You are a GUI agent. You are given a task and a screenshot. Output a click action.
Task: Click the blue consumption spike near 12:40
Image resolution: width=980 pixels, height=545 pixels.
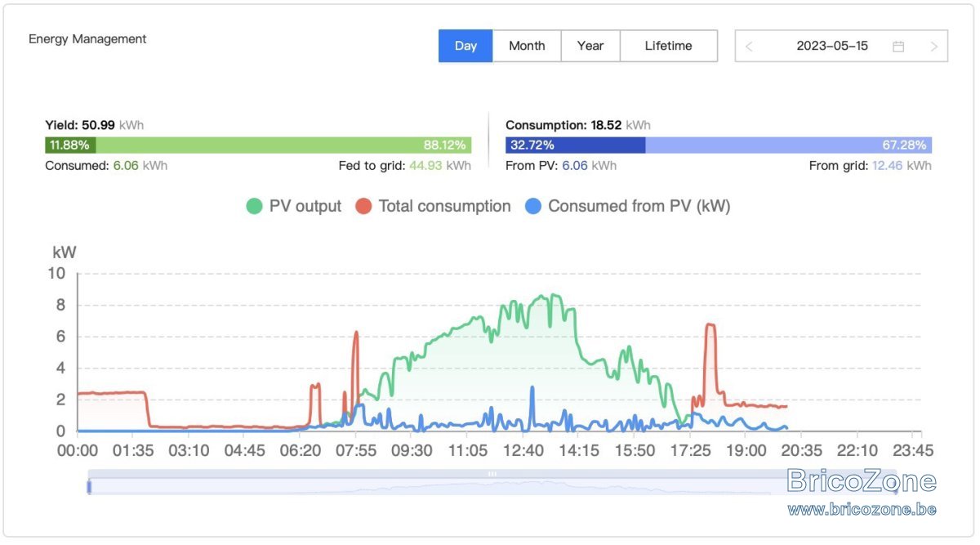[x=532, y=400]
